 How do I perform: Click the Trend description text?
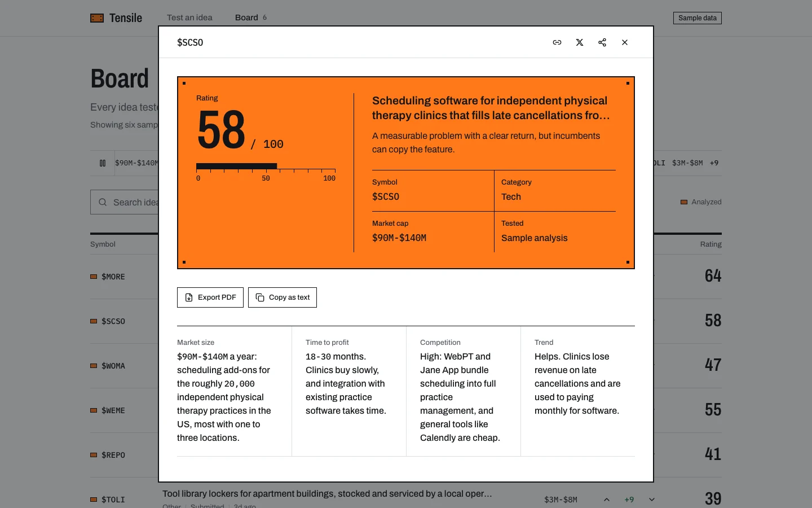click(x=577, y=384)
